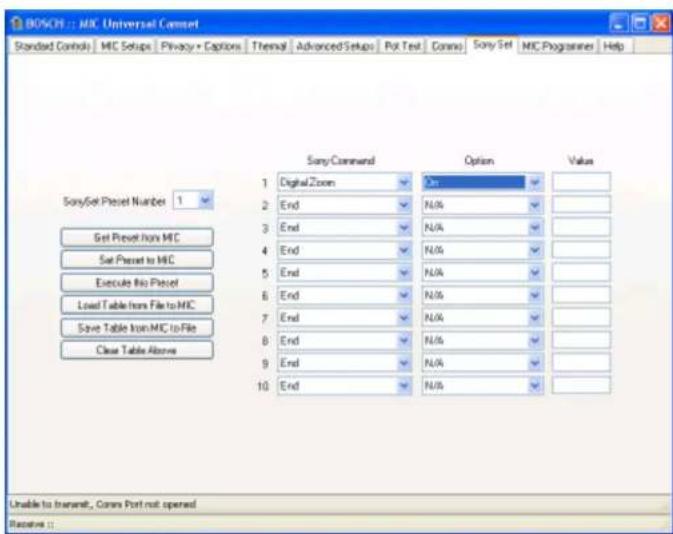This screenshot has width=673, height=534.
Task: Click the row 7 Value input field
Action: pos(581,318)
